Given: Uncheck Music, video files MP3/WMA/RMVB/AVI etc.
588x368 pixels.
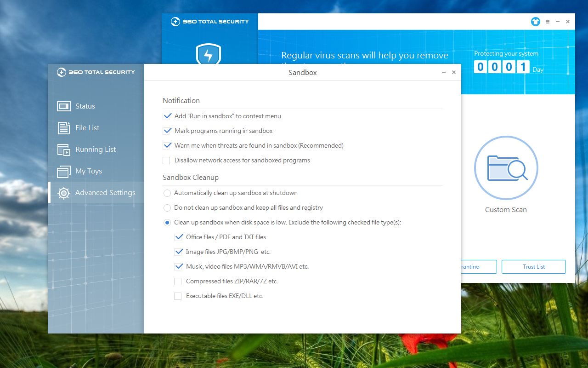Looking at the screenshot, I should pyautogui.click(x=178, y=267).
